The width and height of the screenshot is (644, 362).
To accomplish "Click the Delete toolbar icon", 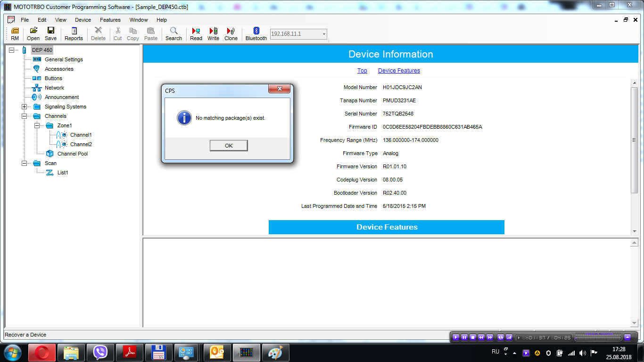I will [98, 34].
